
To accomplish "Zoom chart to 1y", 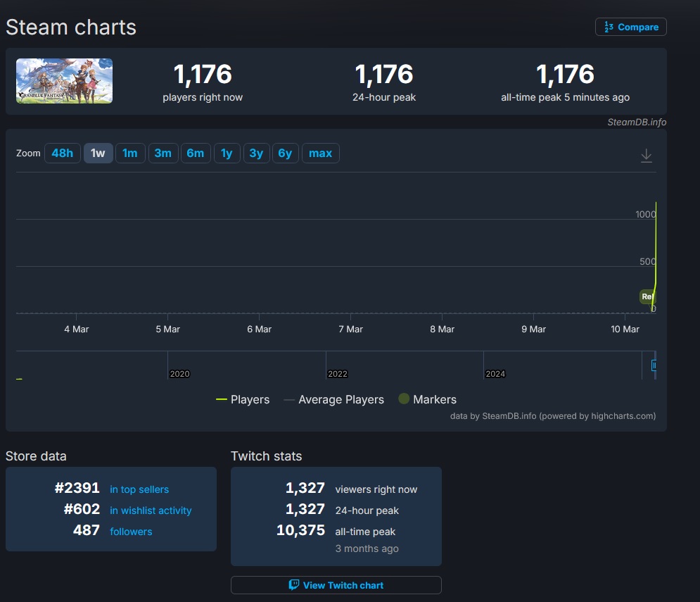I will pos(227,153).
